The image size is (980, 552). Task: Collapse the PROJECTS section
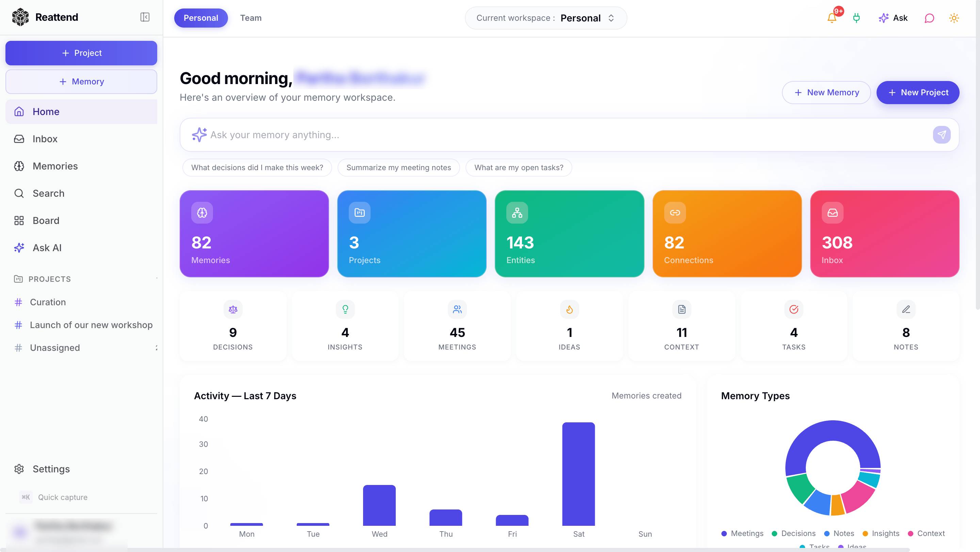[x=157, y=279]
